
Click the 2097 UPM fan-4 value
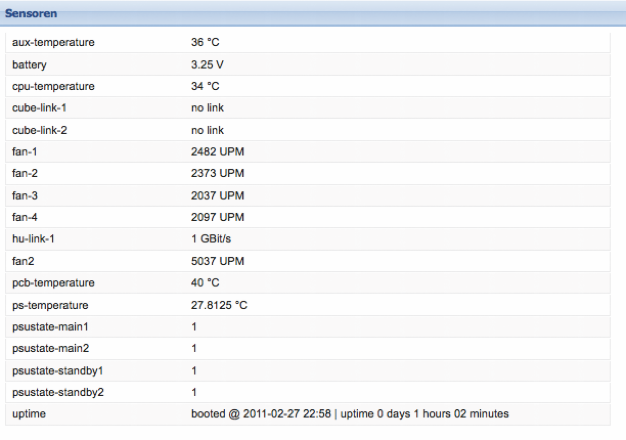(217, 217)
